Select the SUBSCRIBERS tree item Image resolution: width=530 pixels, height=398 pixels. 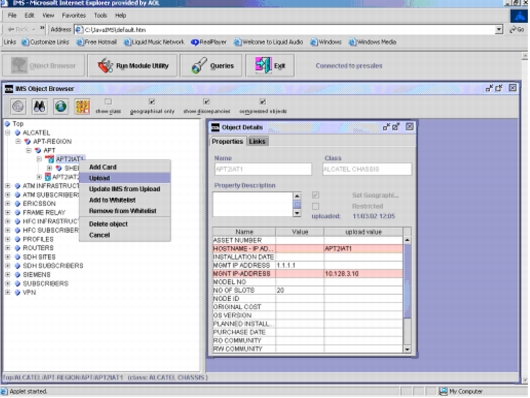[x=45, y=284]
